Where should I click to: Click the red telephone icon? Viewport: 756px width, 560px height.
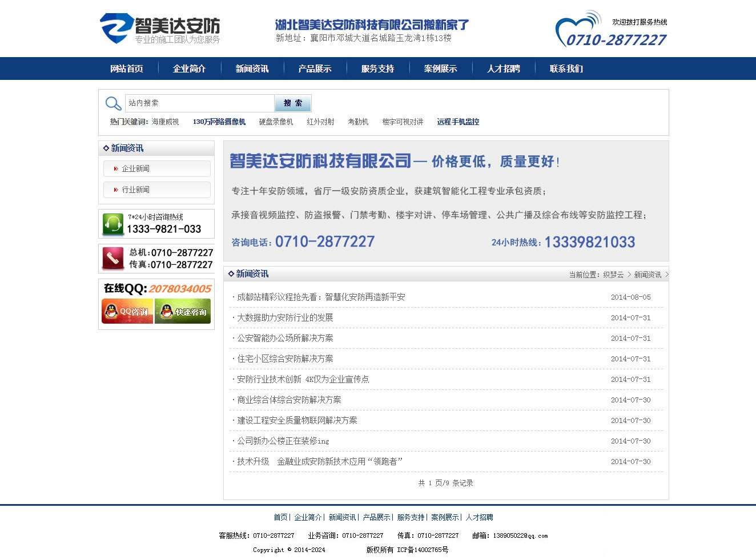point(113,259)
